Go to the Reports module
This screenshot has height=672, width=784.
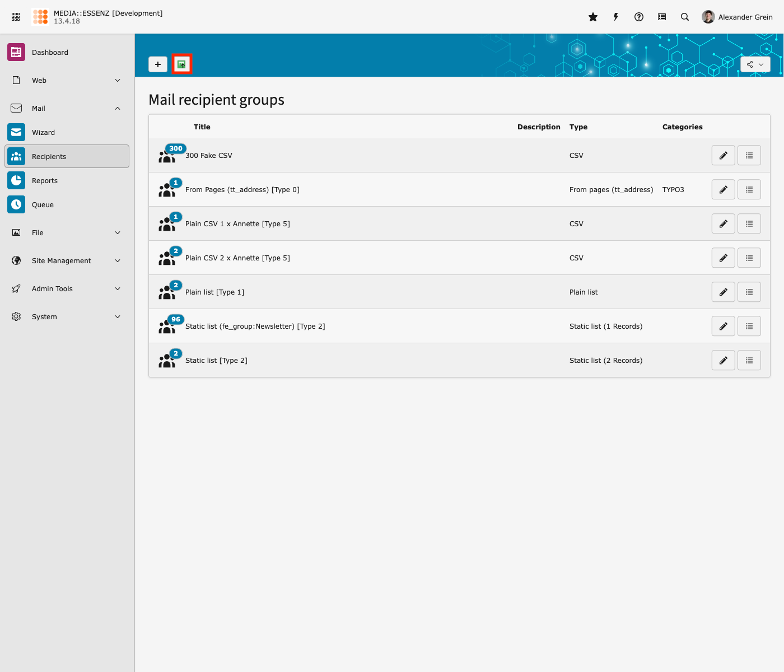coord(44,181)
